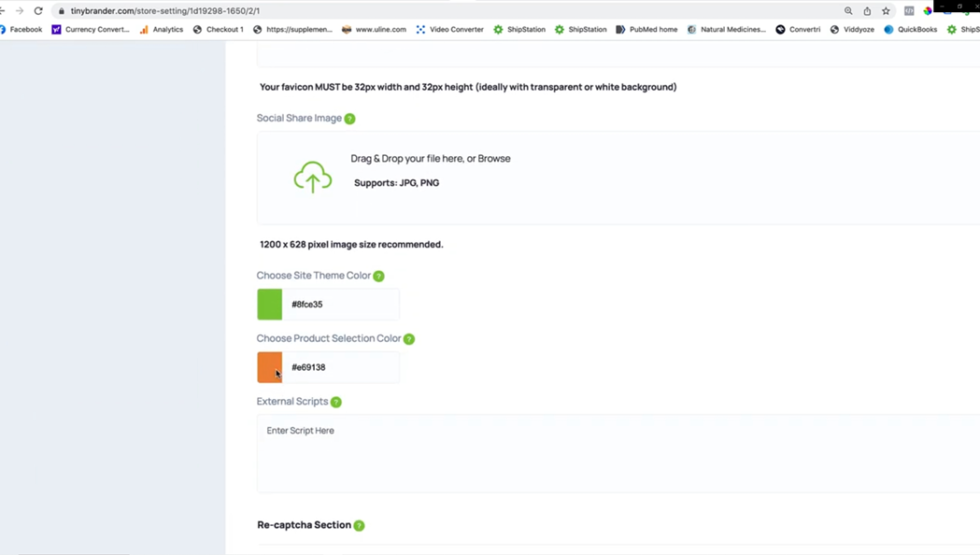Click the #8fce35 theme color hex field
Screen dimensions: 980x555
coord(341,305)
